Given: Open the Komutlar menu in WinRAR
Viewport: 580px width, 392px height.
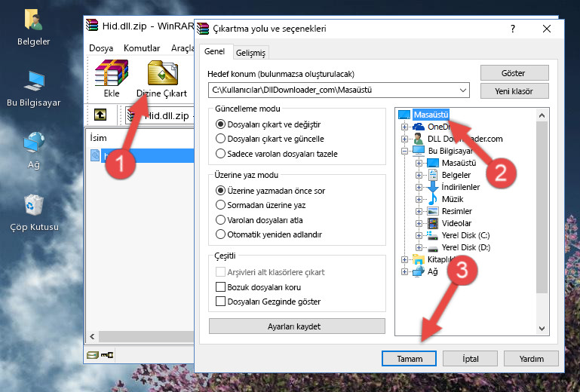Looking at the screenshot, I should click(142, 48).
